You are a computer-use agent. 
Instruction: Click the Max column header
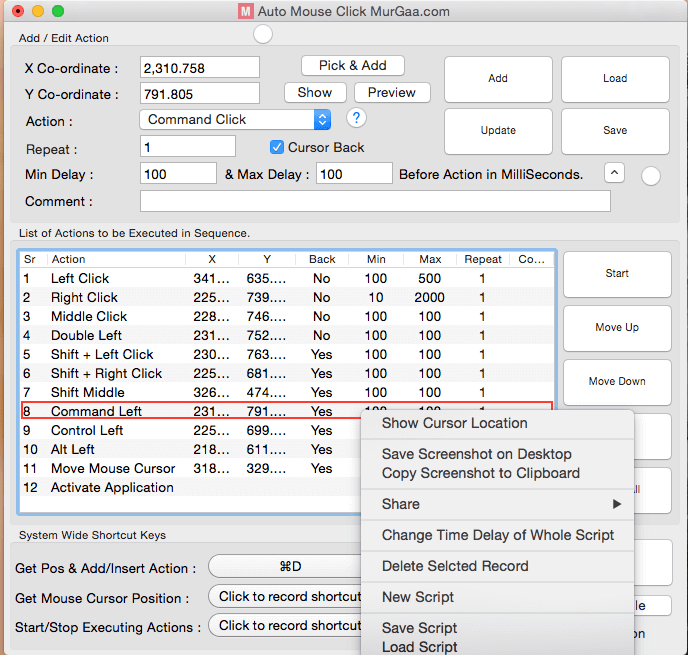tap(430, 259)
